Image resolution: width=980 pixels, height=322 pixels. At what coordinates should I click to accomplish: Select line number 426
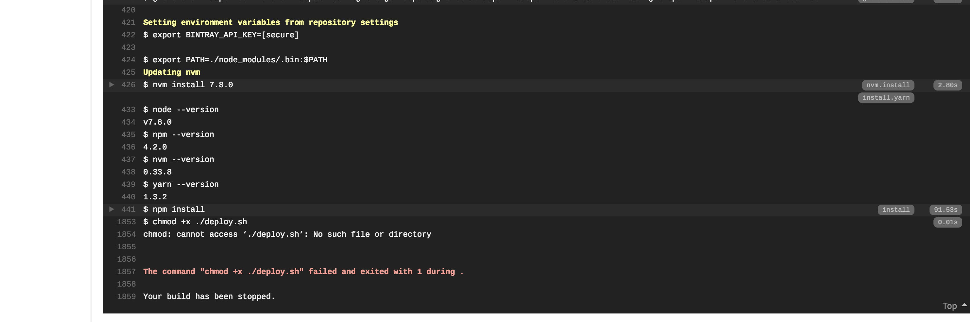(128, 85)
